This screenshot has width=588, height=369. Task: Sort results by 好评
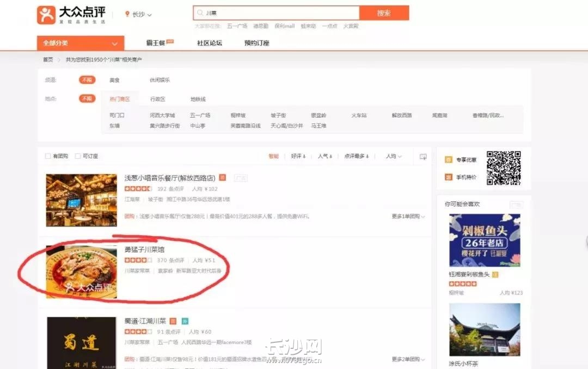coord(298,156)
